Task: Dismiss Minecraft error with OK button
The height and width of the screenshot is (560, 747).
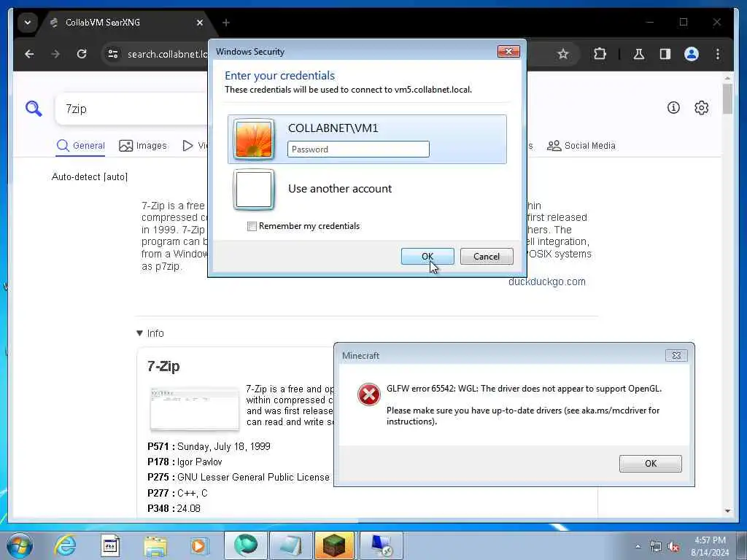Action: 650,463
